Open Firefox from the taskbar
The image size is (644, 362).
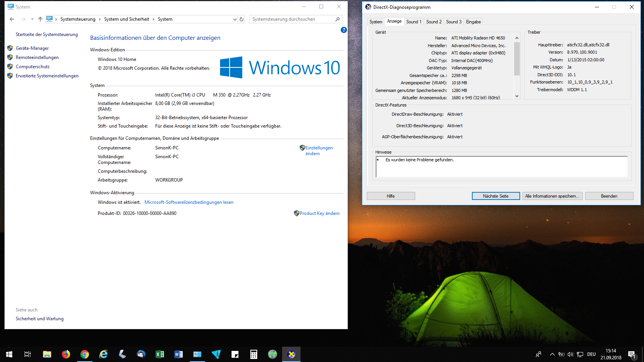click(x=66, y=354)
